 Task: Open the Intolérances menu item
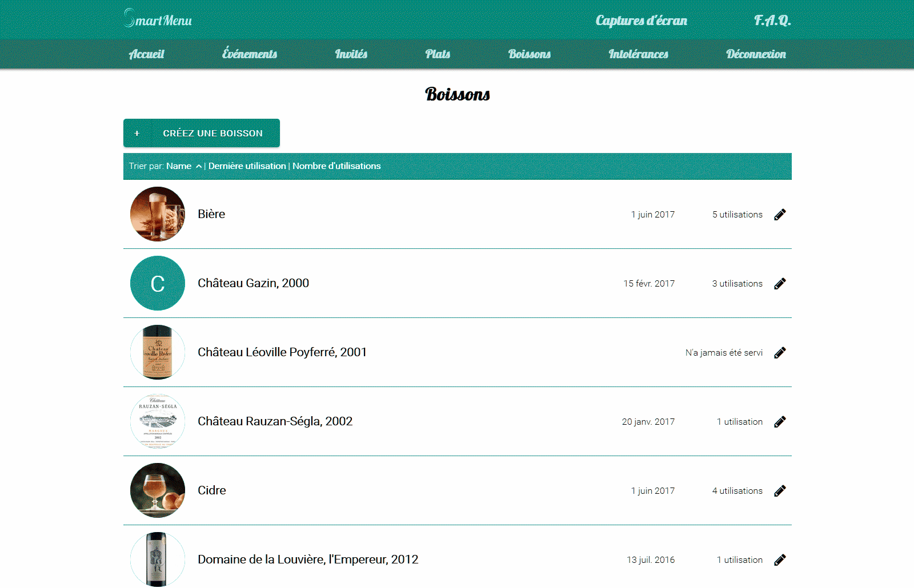pyautogui.click(x=638, y=54)
